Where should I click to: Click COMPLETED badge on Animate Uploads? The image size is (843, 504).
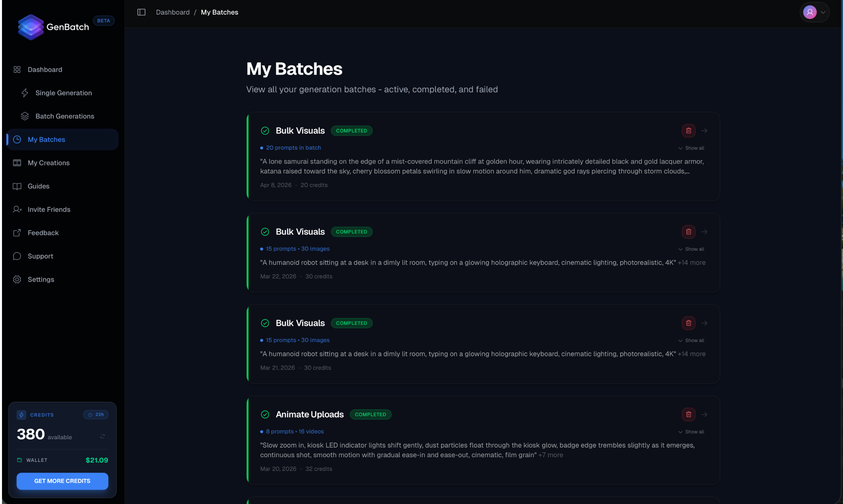[370, 414]
